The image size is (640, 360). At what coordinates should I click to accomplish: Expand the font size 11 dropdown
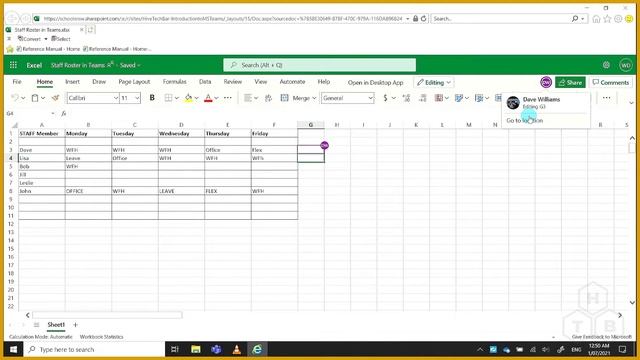click(x=137, y=98)
